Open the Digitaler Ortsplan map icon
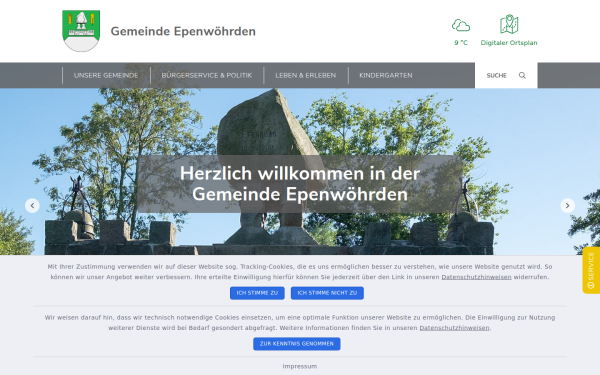Viewport: 600px width, 375px height. tap(509, 24)
